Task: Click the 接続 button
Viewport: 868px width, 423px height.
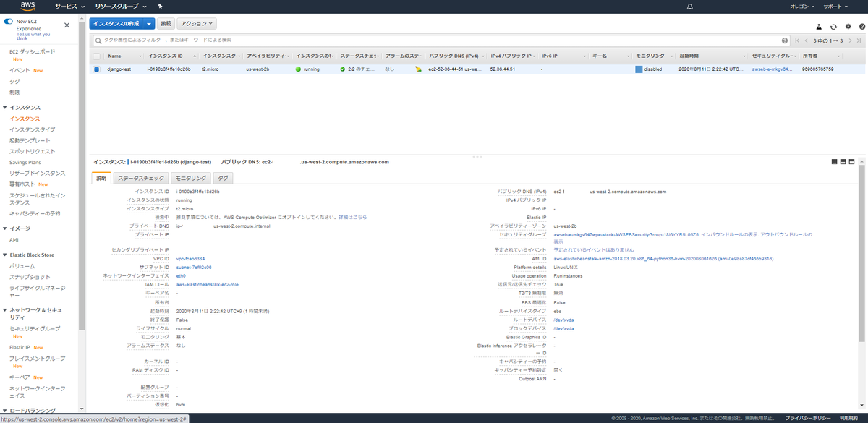Action: [x=166, y=24]
